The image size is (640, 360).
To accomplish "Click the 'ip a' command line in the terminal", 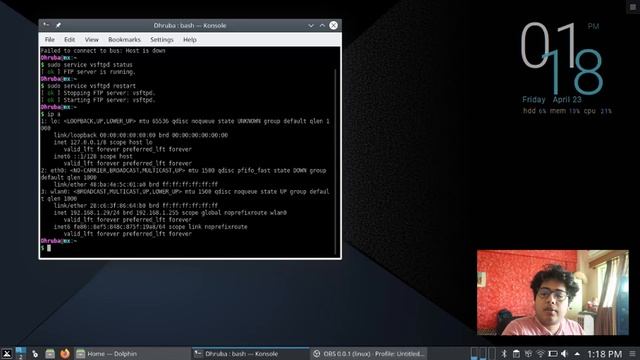I will click(51, 114).
